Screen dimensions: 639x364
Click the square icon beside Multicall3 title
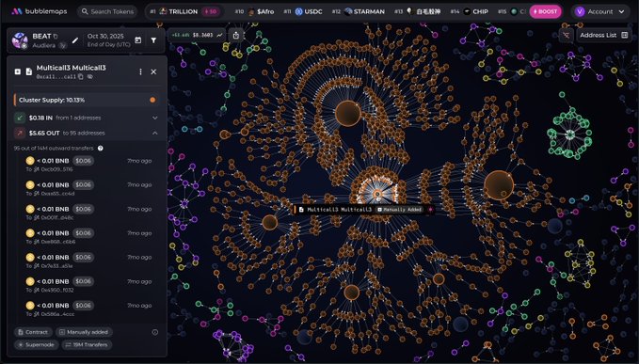click(18, 71)
